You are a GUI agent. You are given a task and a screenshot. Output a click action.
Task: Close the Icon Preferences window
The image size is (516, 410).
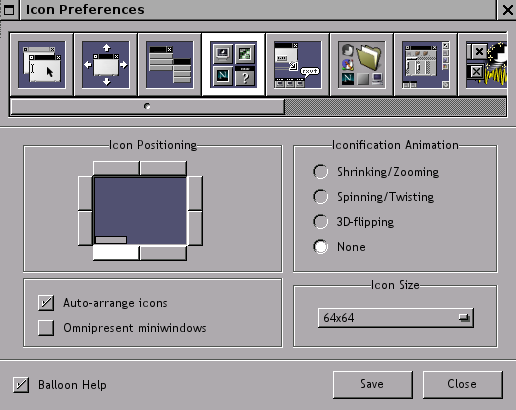click(507, 10)
